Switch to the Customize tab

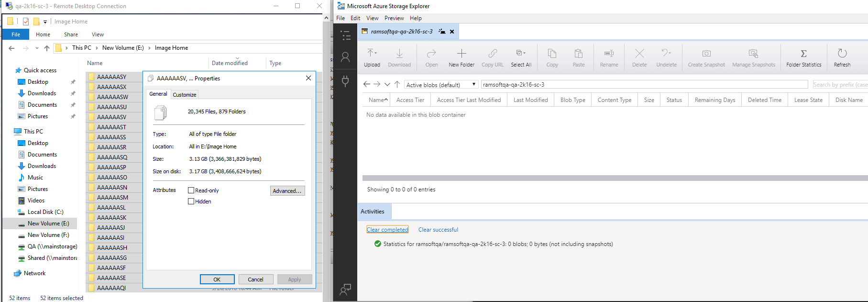185,95
